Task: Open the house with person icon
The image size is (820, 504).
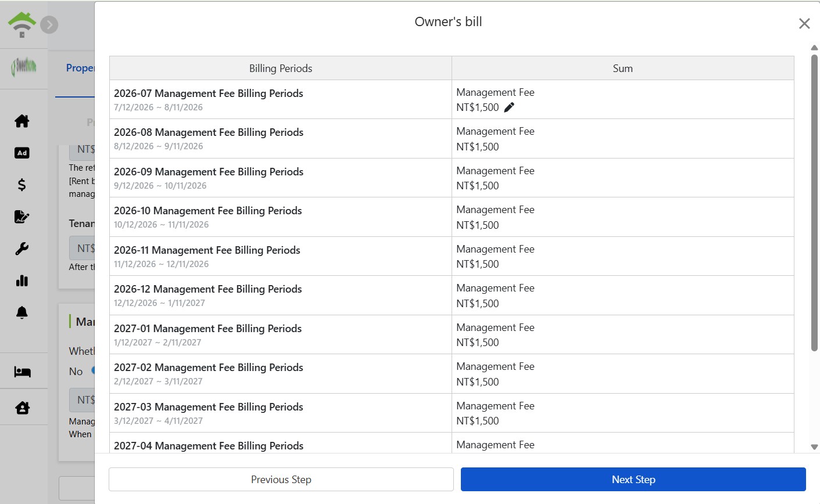Action: (22, 408)
